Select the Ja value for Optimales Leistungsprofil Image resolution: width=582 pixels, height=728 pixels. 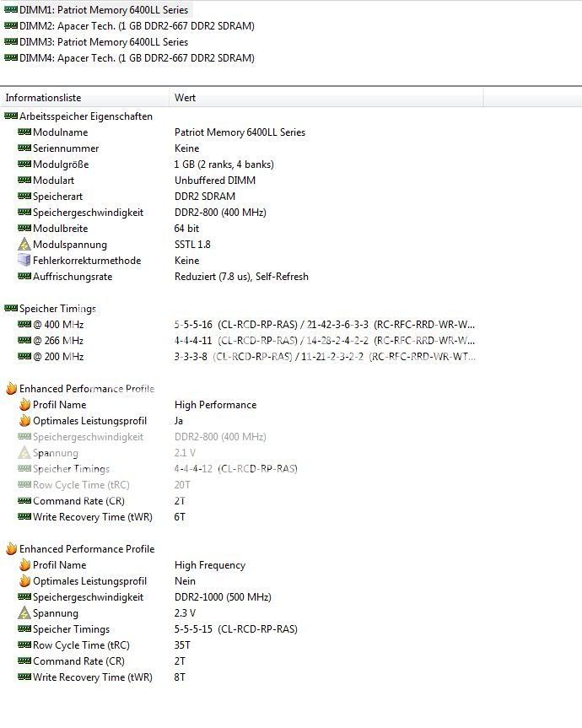[179, 421]
